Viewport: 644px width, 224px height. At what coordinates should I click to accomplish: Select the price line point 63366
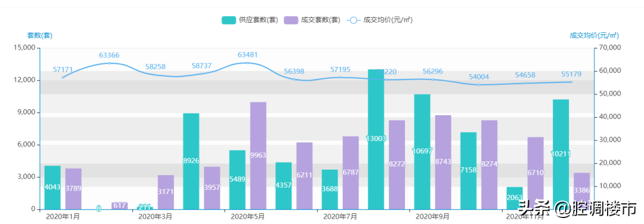tap(109, 63)
